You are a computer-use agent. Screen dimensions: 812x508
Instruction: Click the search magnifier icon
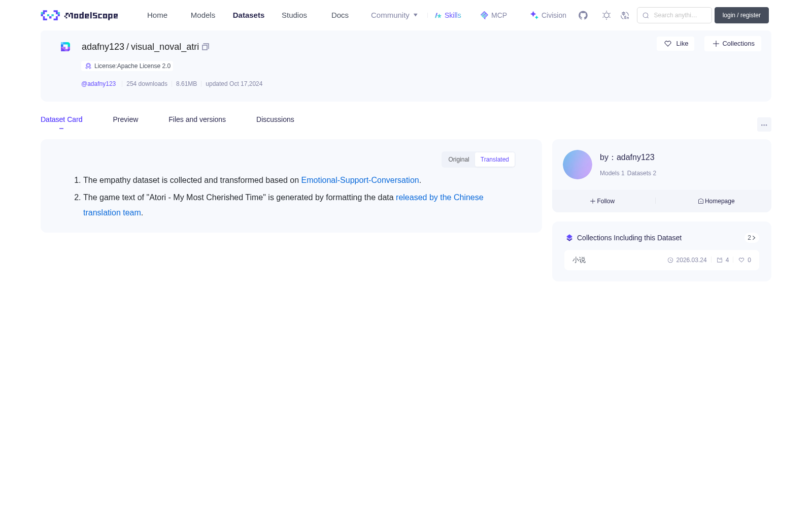click(646, 15)
